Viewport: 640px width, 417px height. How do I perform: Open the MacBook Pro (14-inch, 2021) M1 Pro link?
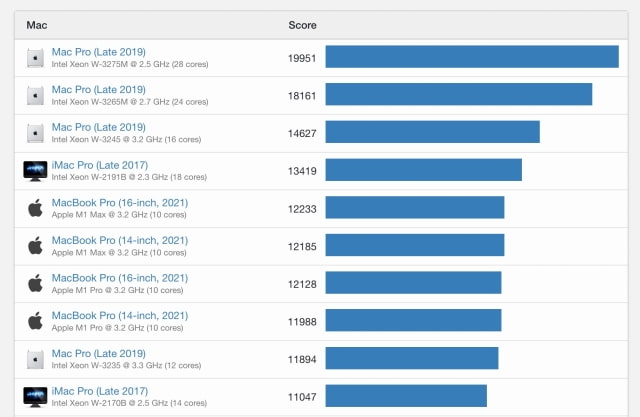point(119,316)
